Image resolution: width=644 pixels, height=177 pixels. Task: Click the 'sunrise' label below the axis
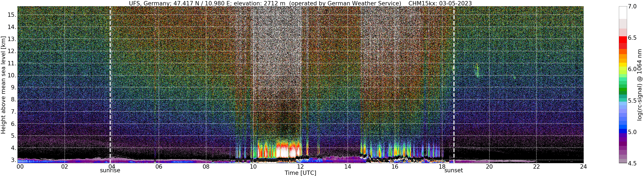point(110,171)
